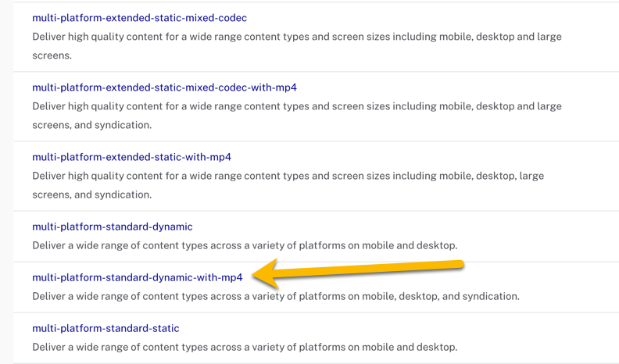The height and width of the screenshot is (364, 619).
Task: Open multi-platform-extended-static-with-mp4 profile link
Action: pos(131,157)
